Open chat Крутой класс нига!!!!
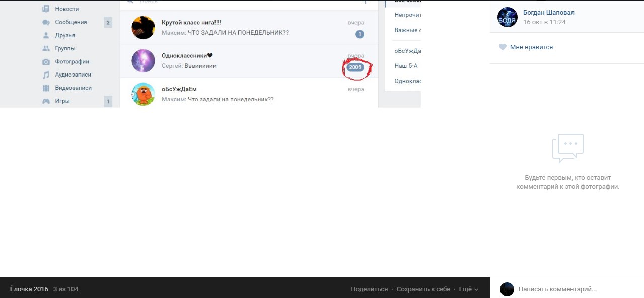 (x=249, y=28)
